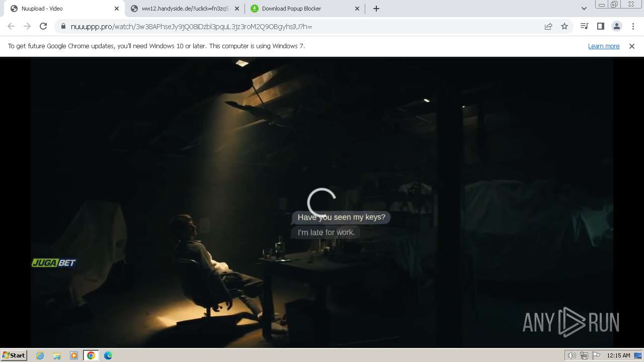Go forward to the next page
The width and height of the screenshot is (644, 362).
tap(27, 26)
